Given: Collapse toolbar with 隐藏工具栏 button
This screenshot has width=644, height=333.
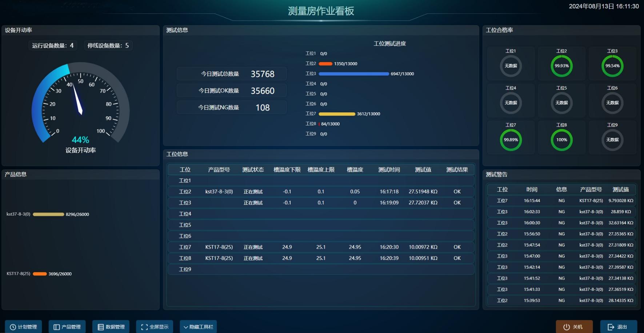Looking at the screenshot, I should (x=198, y=327).
